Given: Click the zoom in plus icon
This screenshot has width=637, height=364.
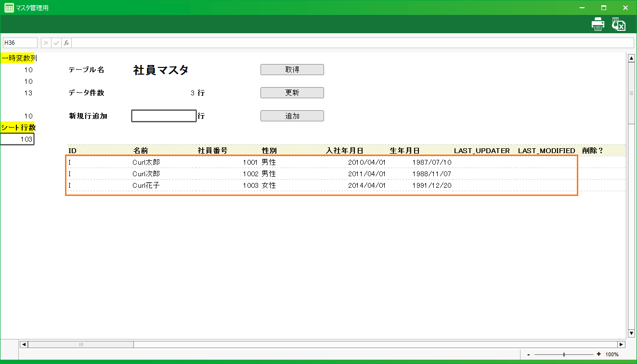Looking at the screenshot, I should tap(598, 354).
